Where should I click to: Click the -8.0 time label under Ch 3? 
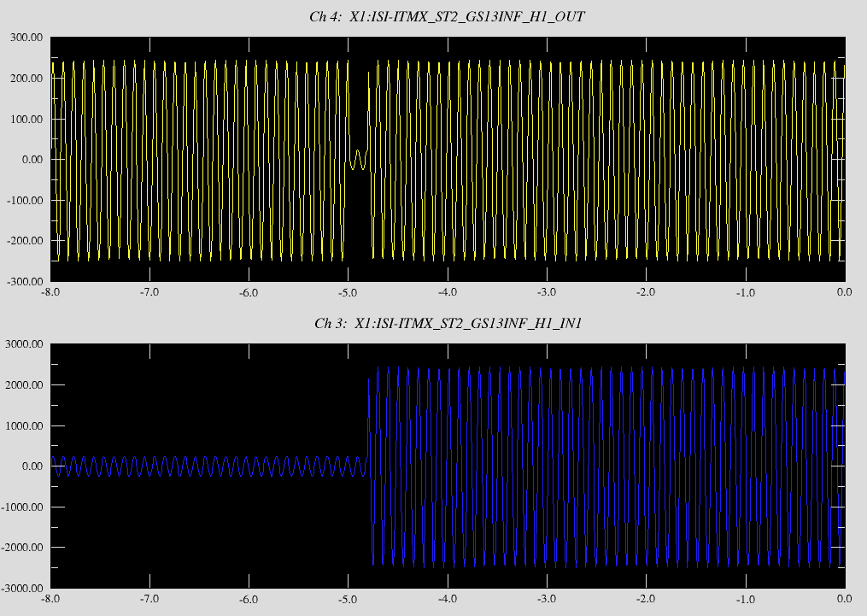tap(50, 599)
